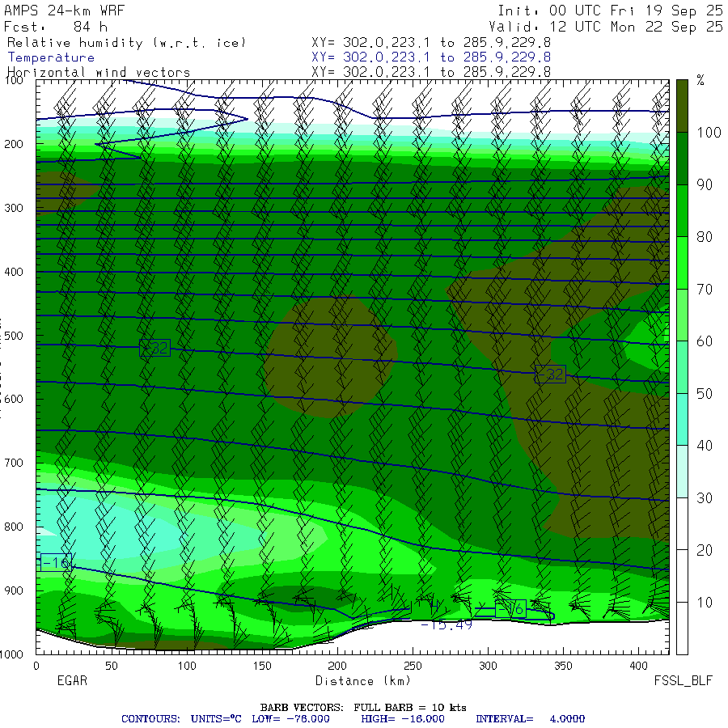
Task: Click the 900 pressure axis tick label
Action: coord(14,590)
